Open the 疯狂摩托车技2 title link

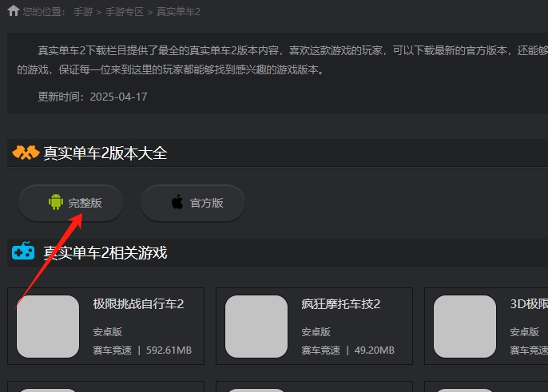340,304
